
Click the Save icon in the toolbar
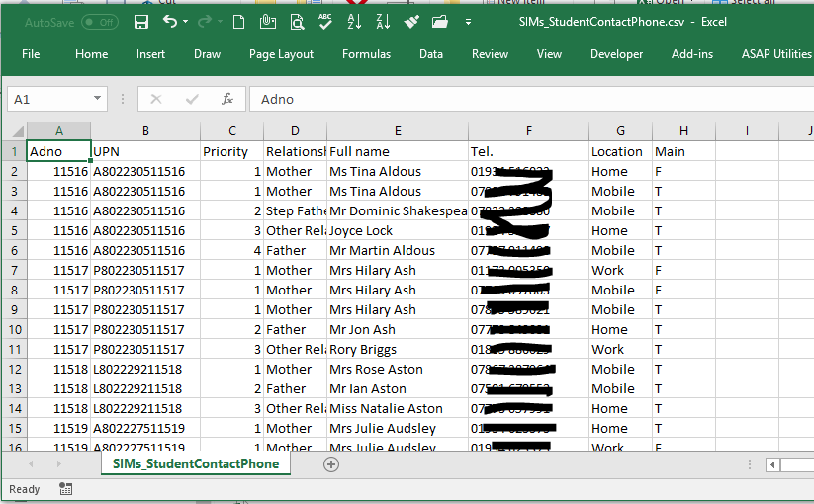141,22
